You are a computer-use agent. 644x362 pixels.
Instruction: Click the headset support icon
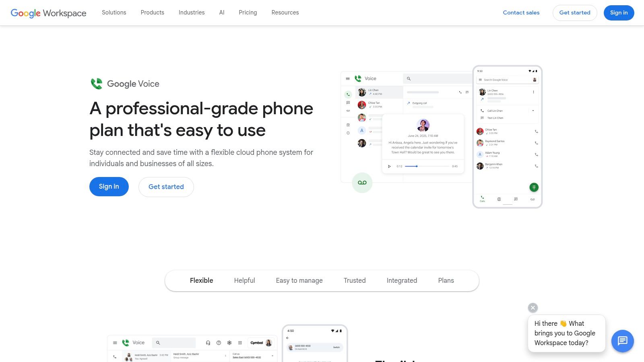point(208,343)
